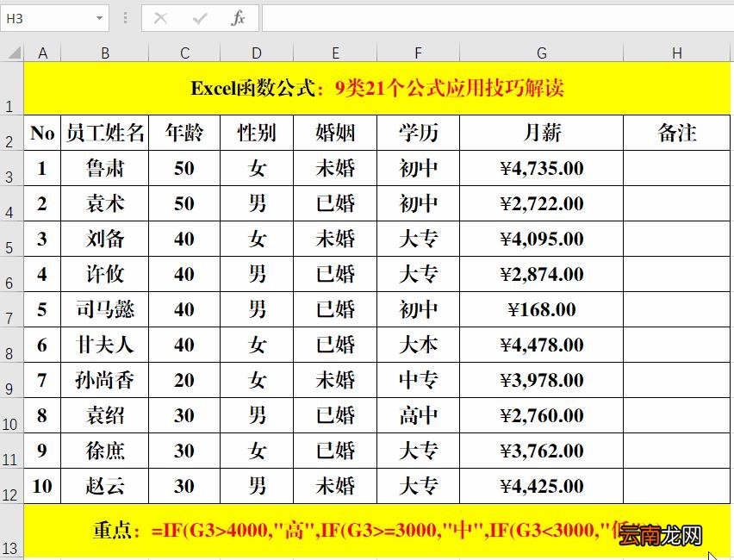Image resolution: width=734 pixels, height=560 pixels.
Task: Click the name cell '袁术'
Action: (105, 203)
